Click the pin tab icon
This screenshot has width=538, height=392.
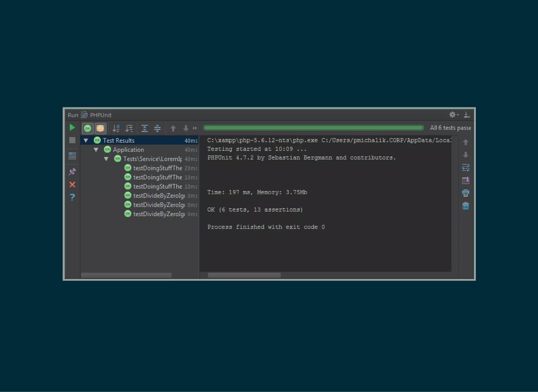point(72,172)
